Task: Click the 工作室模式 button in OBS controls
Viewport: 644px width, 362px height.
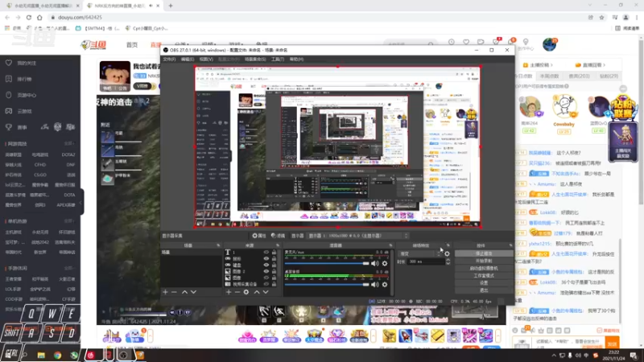Action: coord(484,276)
